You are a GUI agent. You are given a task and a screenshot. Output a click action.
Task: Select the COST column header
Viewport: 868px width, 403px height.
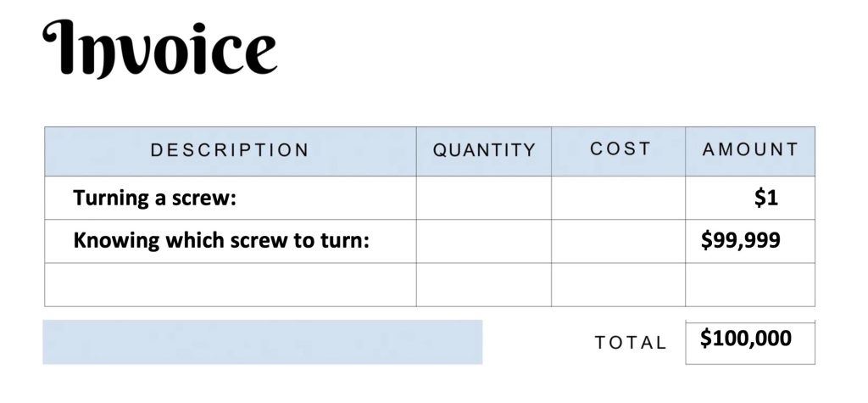618,151
